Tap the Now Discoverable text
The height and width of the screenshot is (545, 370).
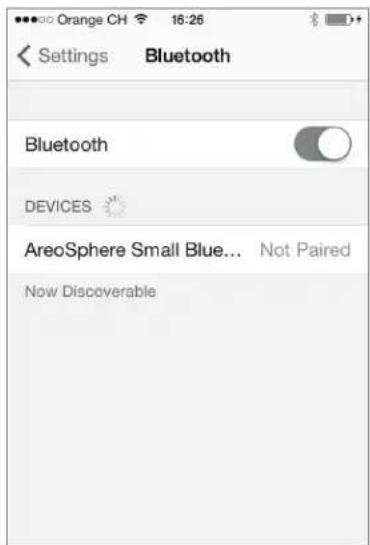click(x=90, y=292)
